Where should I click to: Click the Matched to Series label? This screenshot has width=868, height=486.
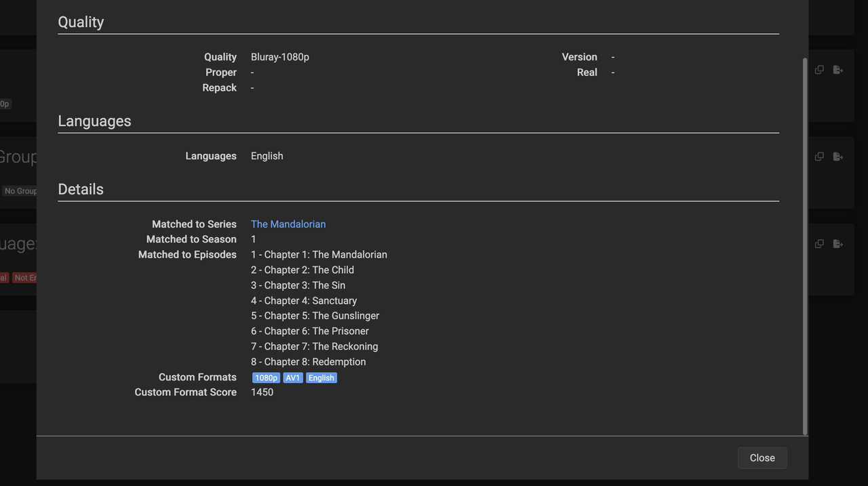point(195,224)
